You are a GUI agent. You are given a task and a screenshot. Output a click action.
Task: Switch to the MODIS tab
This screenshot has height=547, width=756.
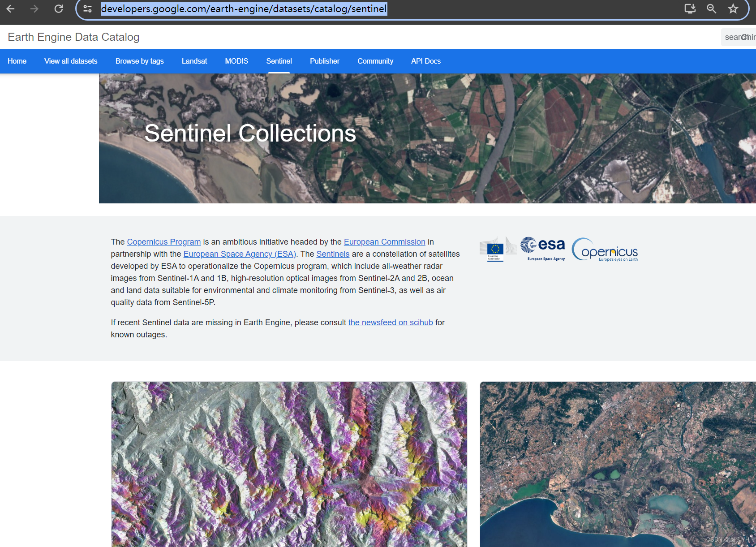(x=236, y=61)
